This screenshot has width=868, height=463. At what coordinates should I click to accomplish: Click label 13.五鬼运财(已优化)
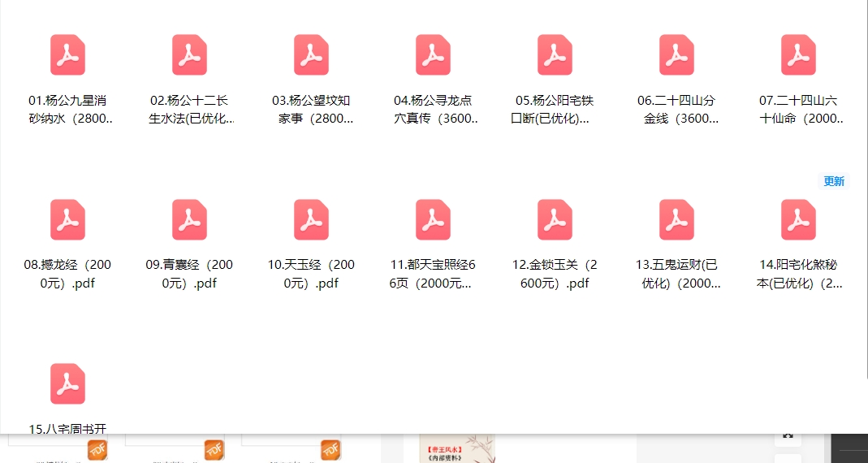click(677, 275)
